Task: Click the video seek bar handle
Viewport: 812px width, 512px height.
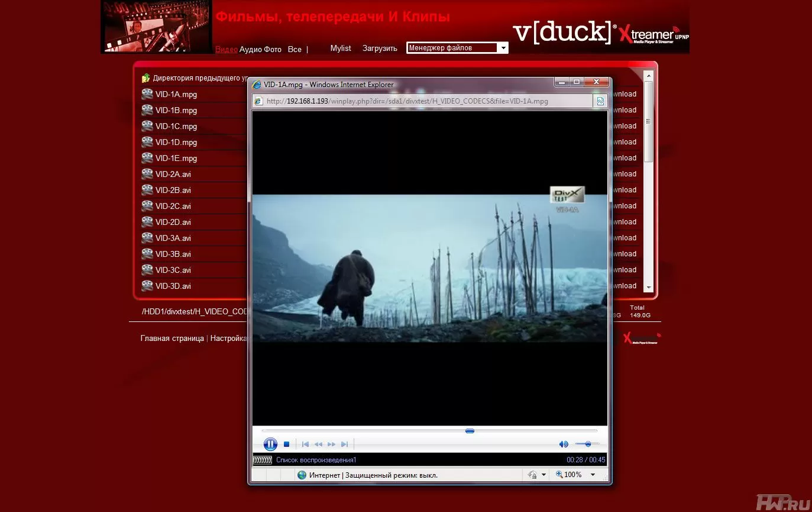Action: point(470,431)
